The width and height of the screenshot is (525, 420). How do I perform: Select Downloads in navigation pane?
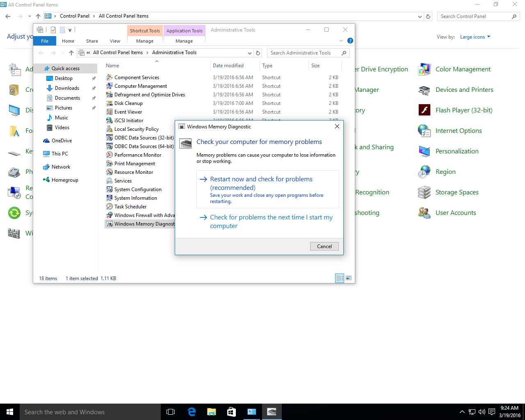(67, 88)
